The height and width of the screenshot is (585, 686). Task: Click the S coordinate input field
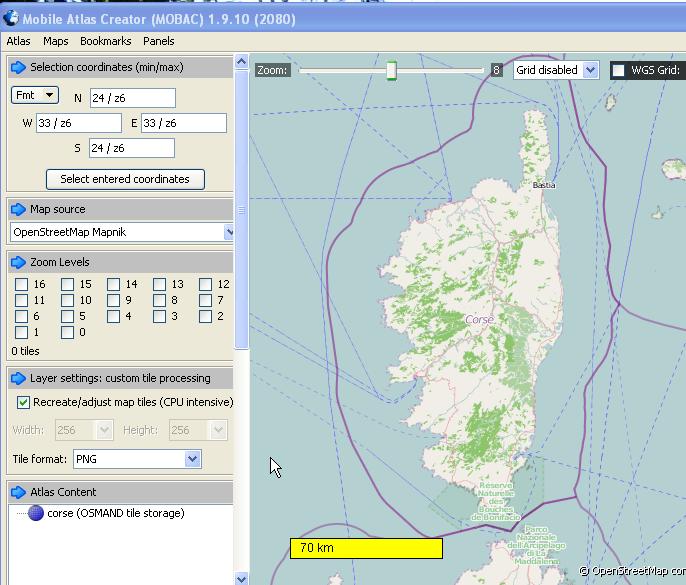pyautogui.click(x=132, y=148)
